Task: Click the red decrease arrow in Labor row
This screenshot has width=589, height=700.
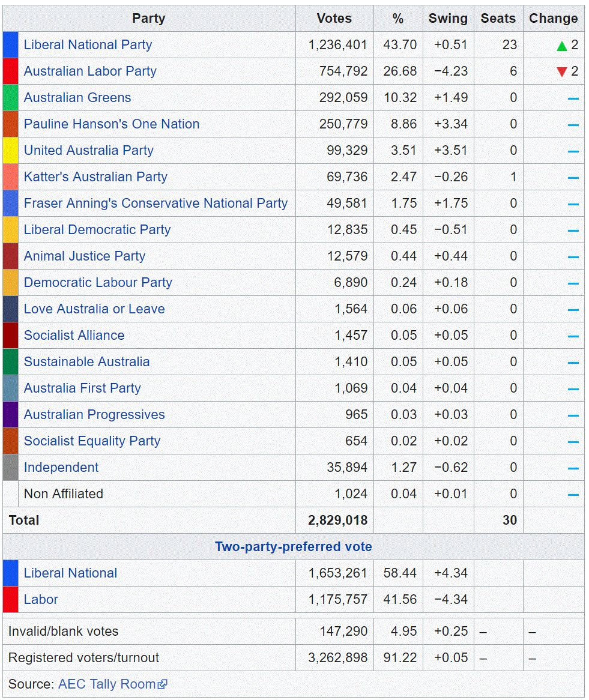Action: click(x=561, y=72)
